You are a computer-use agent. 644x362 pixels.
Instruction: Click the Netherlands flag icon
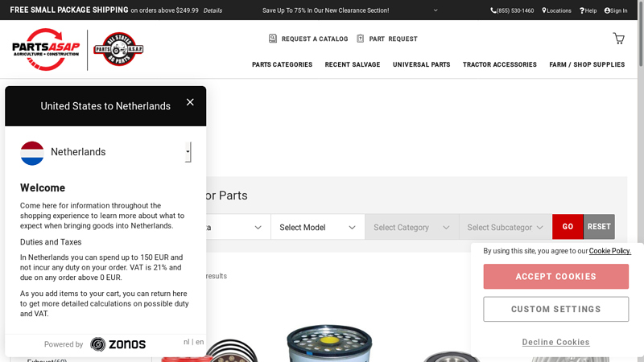(x=32, y=152)
